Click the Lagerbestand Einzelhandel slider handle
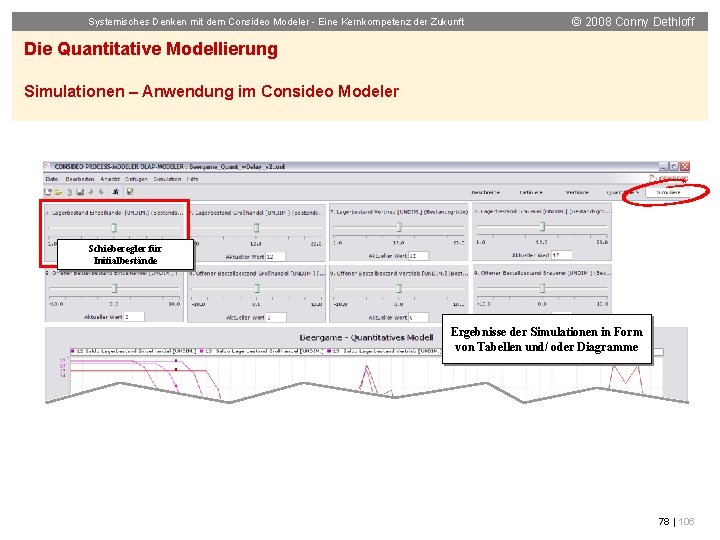Screen dimensions: 720x540 [x=114, y=227]
